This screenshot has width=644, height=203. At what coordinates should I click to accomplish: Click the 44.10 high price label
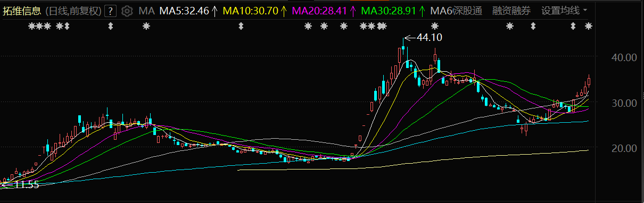[x=429, y=38]
